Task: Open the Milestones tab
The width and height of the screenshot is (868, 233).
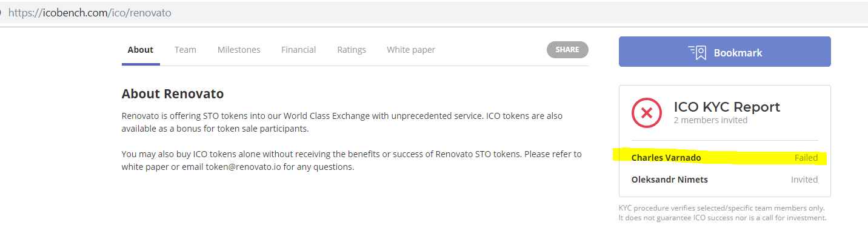Action: point(239,50)
